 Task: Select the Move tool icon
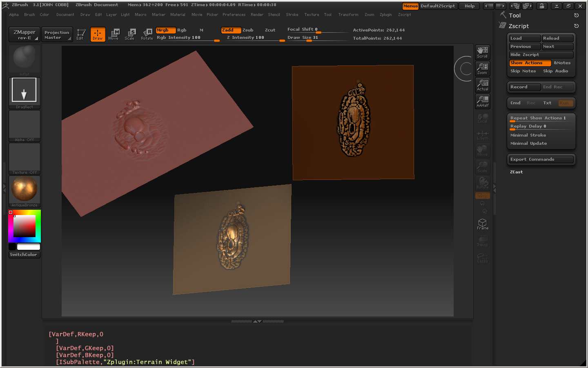coord(114,34)
